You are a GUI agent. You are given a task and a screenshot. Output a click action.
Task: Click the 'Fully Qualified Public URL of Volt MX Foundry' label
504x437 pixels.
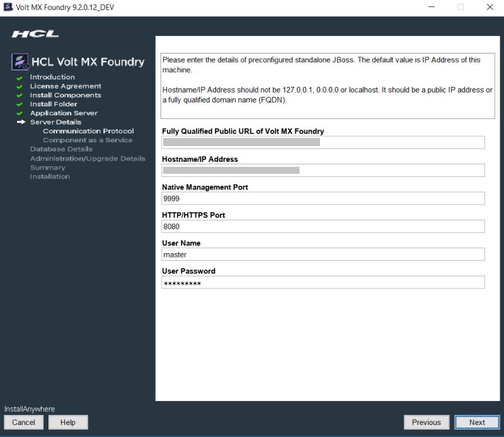click(x=243, y=132)
